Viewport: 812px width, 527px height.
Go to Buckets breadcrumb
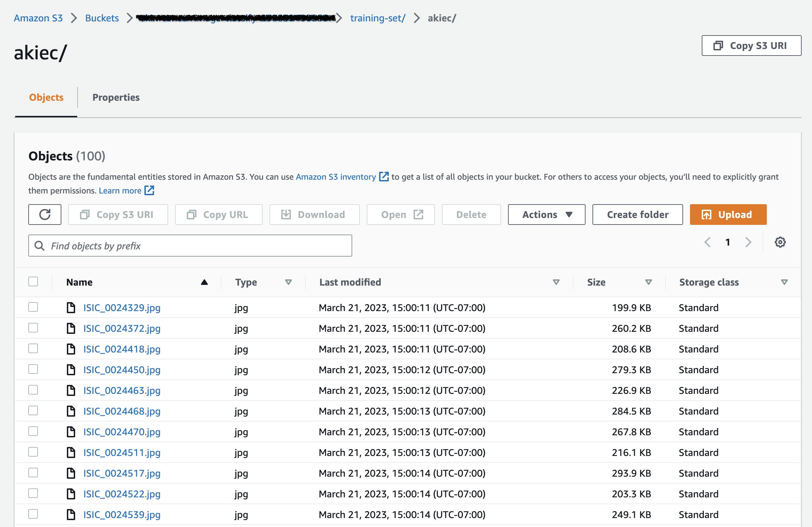coord(102,18)
